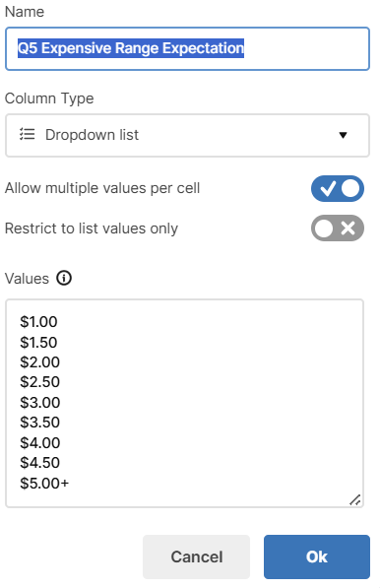380x588 pixels.
Task: Click the $2.50 value entry
Action: click(39, 382)
